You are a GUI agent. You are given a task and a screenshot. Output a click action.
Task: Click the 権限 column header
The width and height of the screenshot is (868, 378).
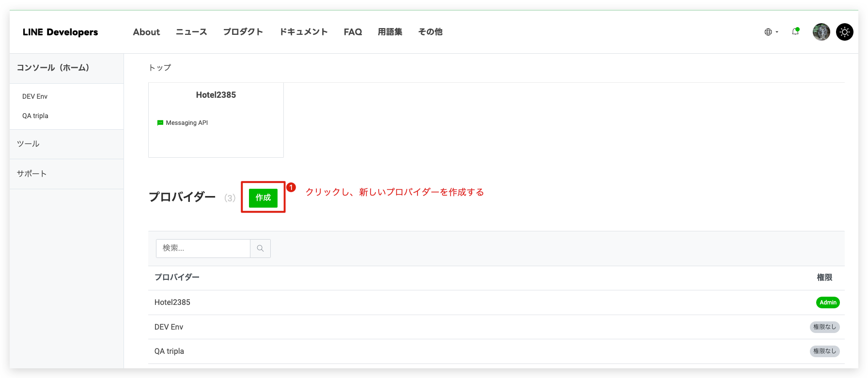tap(824, 277)
